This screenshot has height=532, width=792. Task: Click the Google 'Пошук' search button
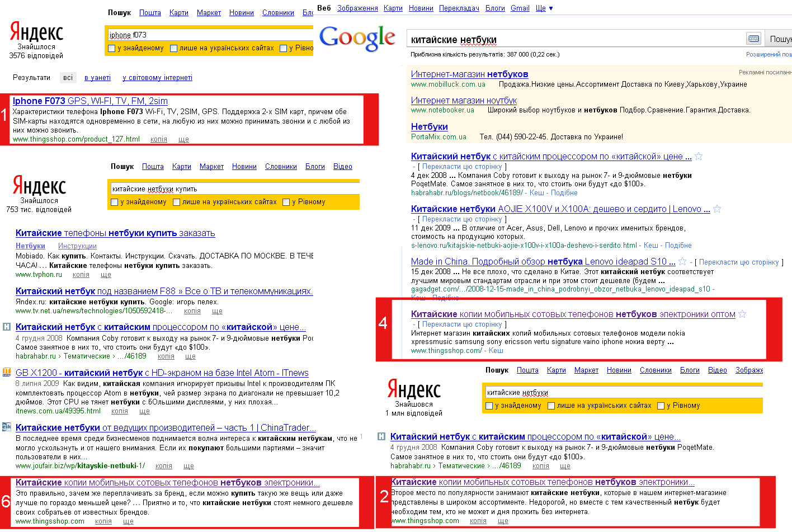point(778,39)
